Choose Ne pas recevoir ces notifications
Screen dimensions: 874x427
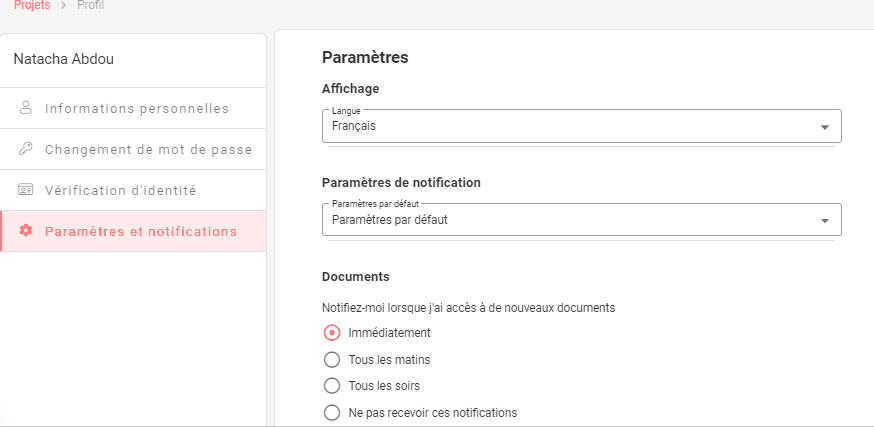[x=333, y=412]
